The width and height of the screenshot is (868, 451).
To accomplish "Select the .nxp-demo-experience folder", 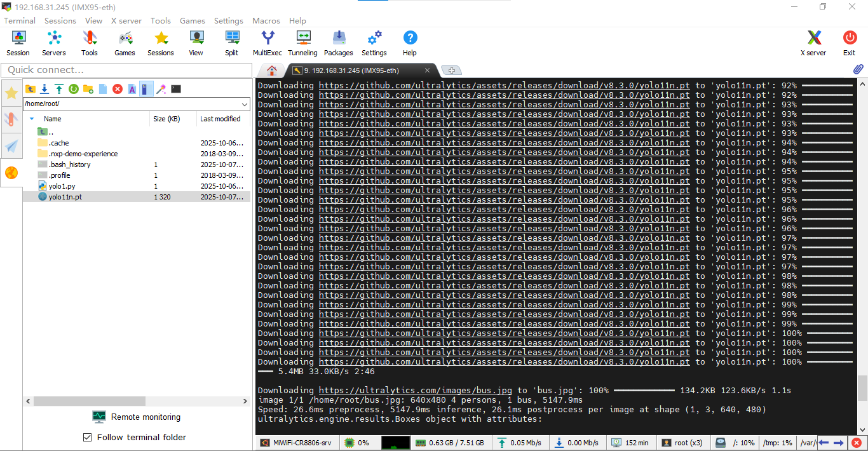I will point(83,154).
